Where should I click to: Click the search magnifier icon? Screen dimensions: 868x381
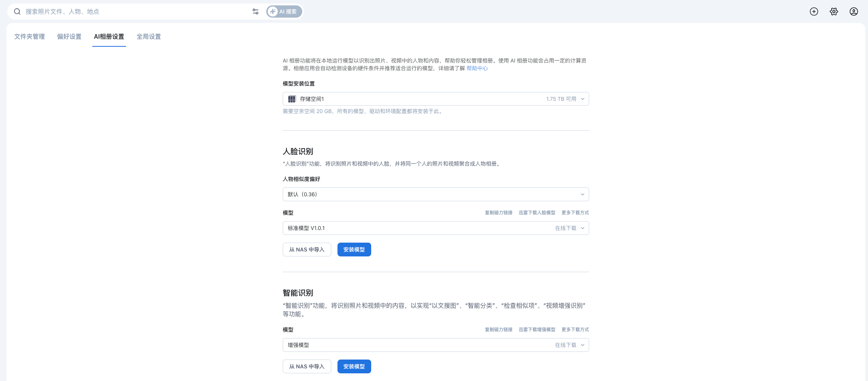(x=17, y=11)
